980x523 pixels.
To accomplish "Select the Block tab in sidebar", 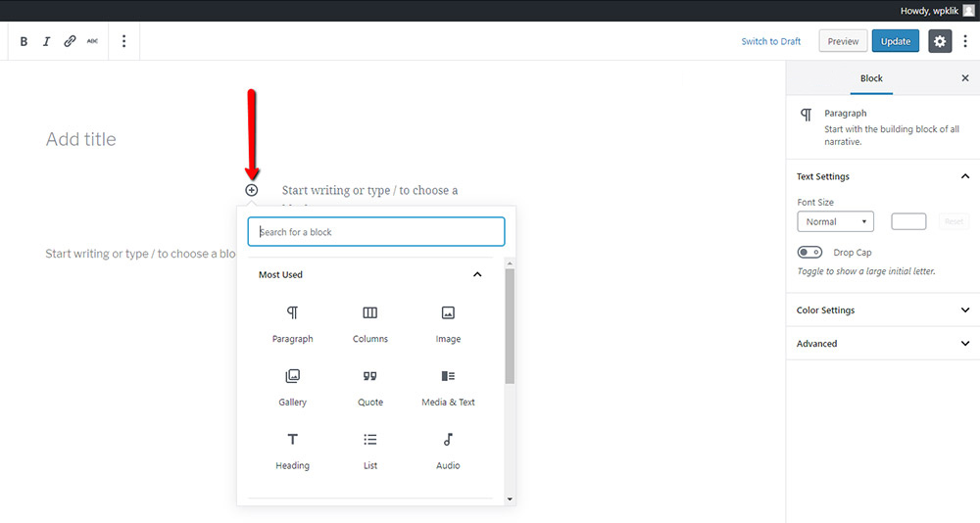I will pyautogui.click(x=871, y=78).
